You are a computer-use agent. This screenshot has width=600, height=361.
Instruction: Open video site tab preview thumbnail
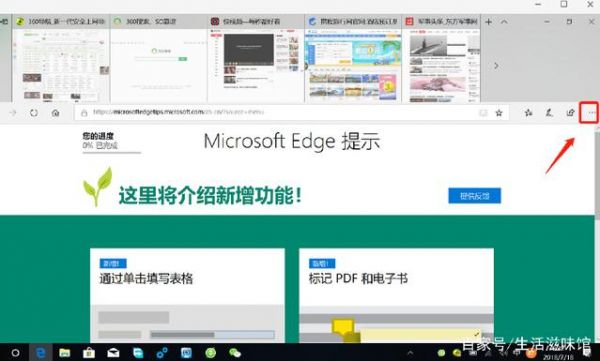point(256,65)
